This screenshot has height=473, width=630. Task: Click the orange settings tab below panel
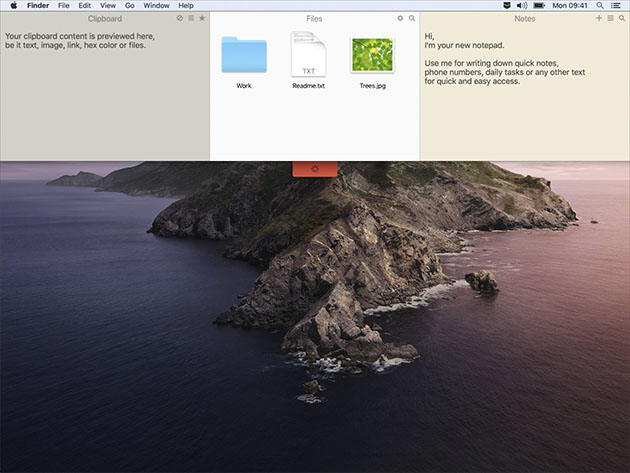315,169
